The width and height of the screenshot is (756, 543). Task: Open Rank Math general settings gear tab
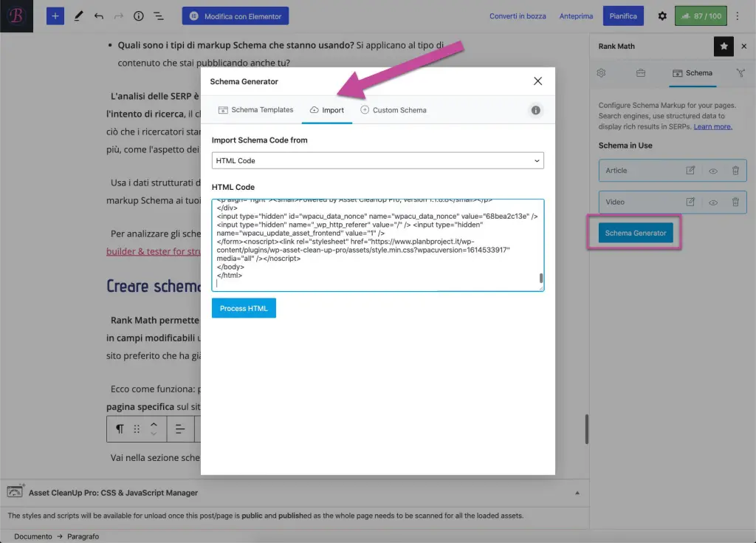(x=601, y=73)
